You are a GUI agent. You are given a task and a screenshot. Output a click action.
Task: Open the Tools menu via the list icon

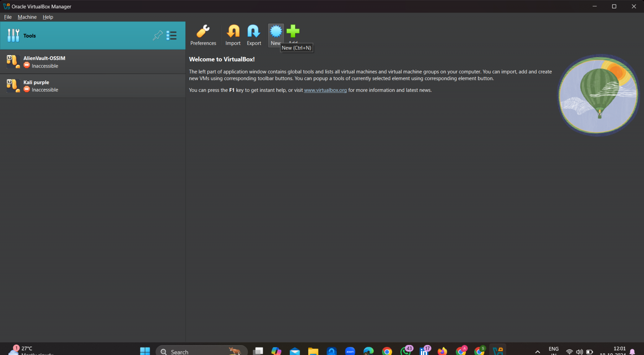click(171, 36)
